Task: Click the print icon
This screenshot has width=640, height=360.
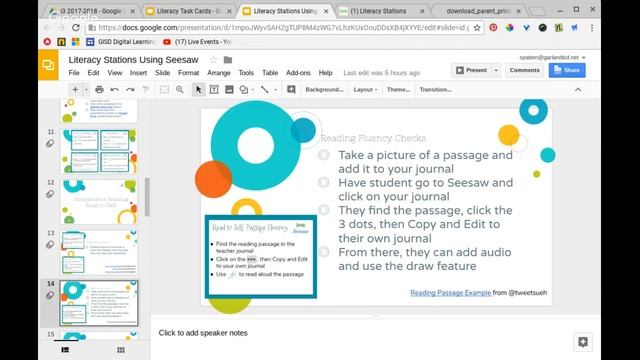Action: [x=99, y=89]
